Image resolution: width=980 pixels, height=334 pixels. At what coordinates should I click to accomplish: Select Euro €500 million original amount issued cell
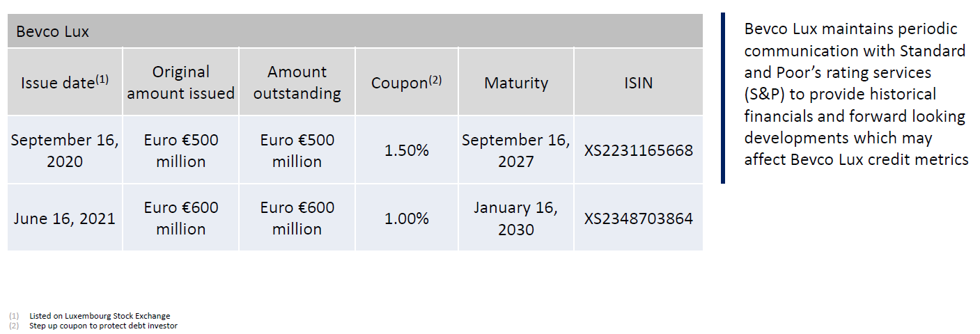(x=180, y=150)
